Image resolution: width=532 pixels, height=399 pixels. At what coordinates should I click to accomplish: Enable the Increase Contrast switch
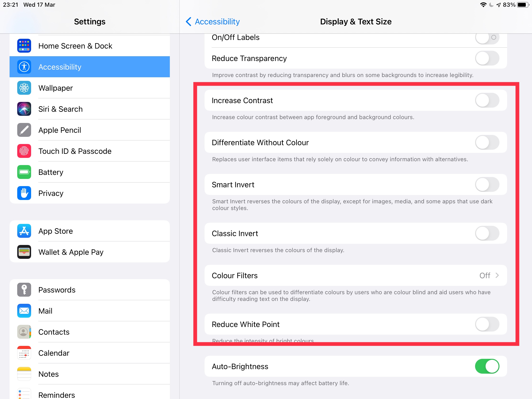pos(487,100)
